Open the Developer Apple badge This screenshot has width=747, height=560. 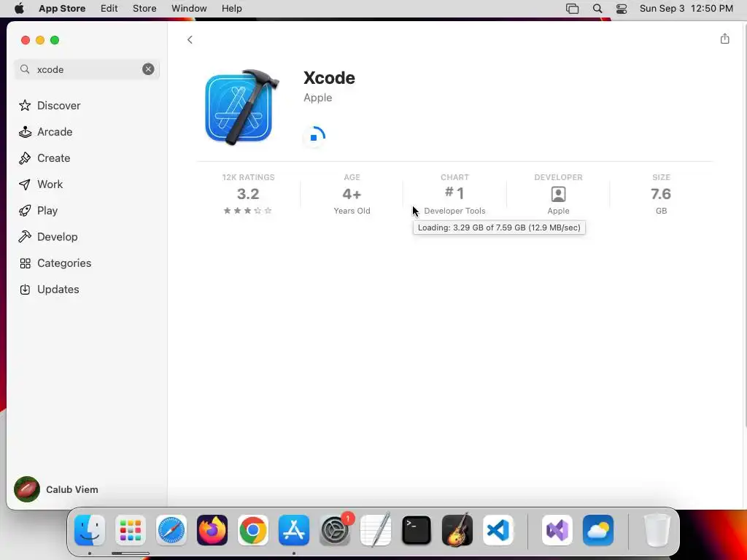coord(558,194)
